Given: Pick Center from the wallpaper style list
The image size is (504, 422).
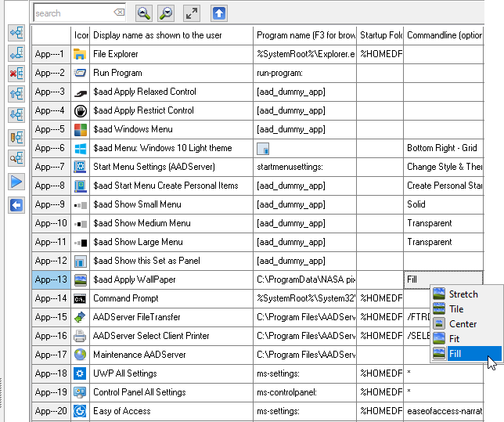Looking at the screenshot, I should coord(463,324).
